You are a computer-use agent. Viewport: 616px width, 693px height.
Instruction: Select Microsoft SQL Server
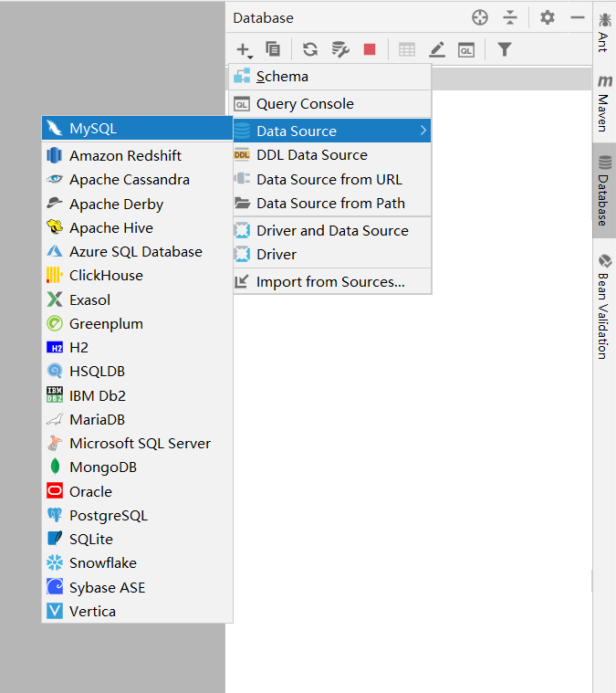point(138,444)
